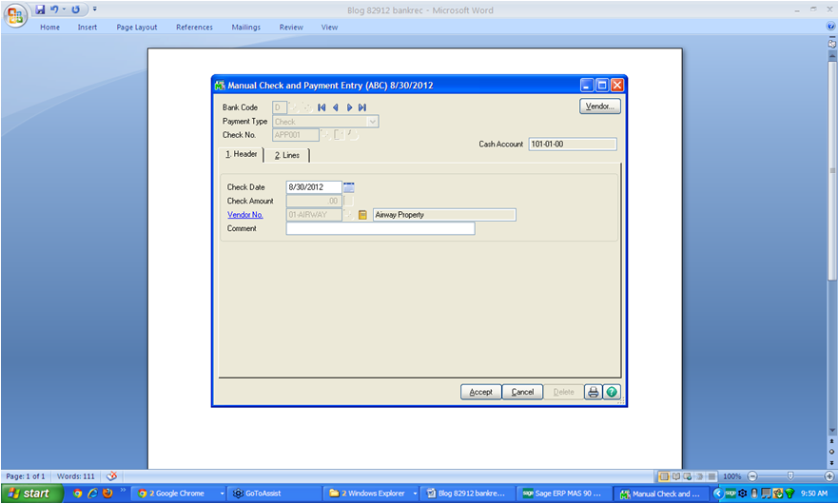Click the vendor memo icon beside Airway Property

point(362,215)
